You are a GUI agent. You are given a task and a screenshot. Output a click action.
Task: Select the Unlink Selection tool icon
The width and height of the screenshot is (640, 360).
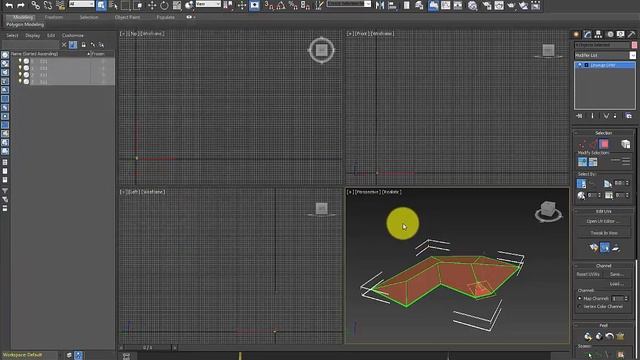[x=48, y=5]
